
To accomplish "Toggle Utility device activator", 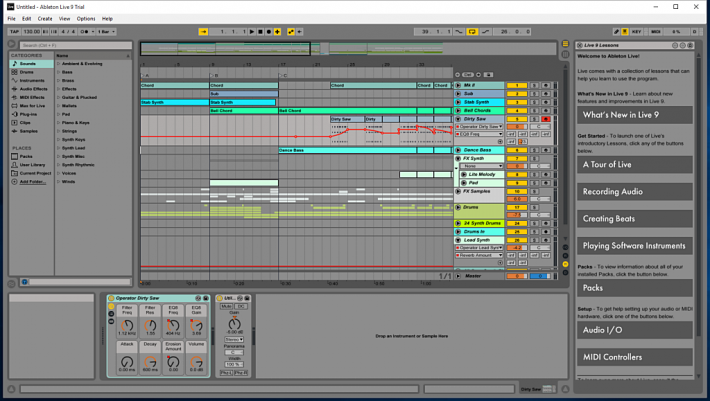I will (x=220, y=298).
